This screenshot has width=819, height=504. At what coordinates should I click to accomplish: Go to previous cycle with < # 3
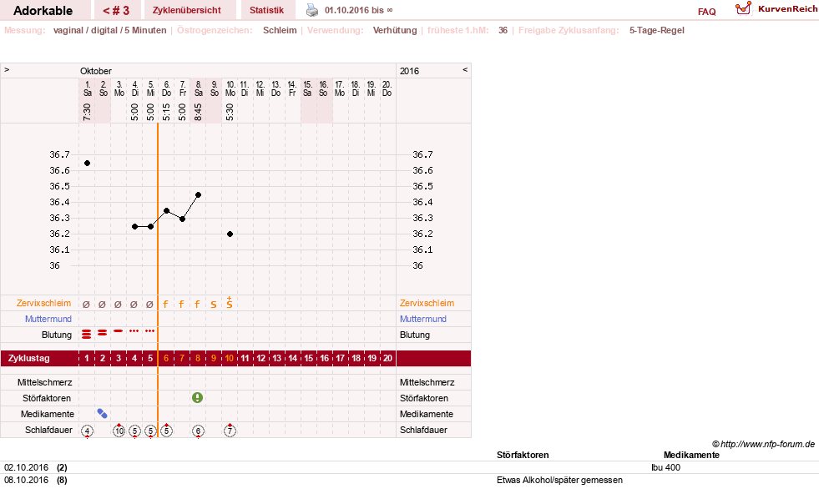point(116,11)
